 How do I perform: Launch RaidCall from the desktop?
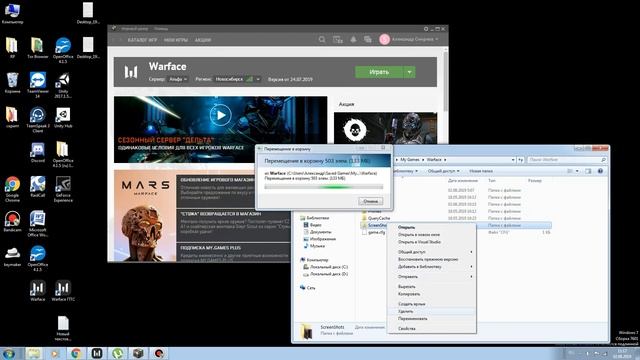pos(38,187)
